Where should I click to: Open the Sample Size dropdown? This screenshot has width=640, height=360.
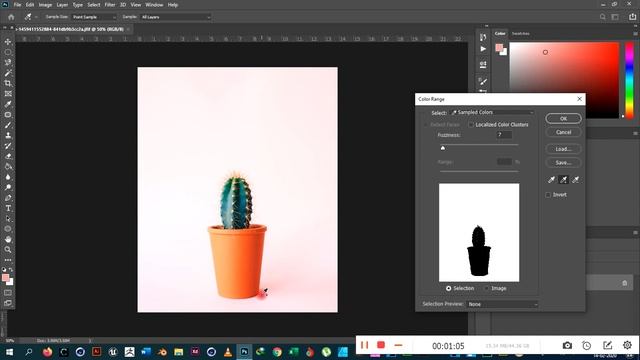point(94,17)
